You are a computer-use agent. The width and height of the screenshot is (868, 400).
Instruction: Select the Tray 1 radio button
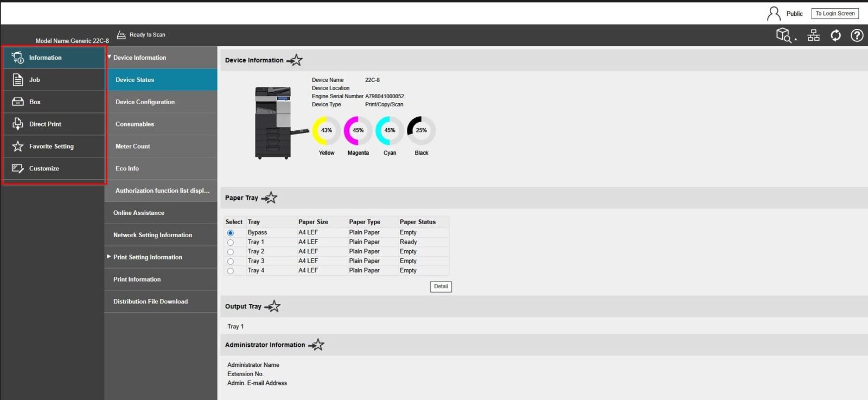point(231,243)
